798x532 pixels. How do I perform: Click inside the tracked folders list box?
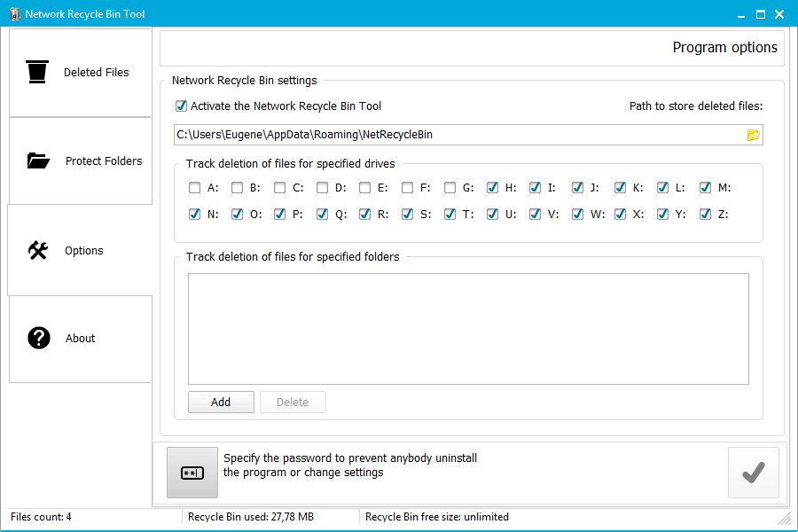click(468, 328)
